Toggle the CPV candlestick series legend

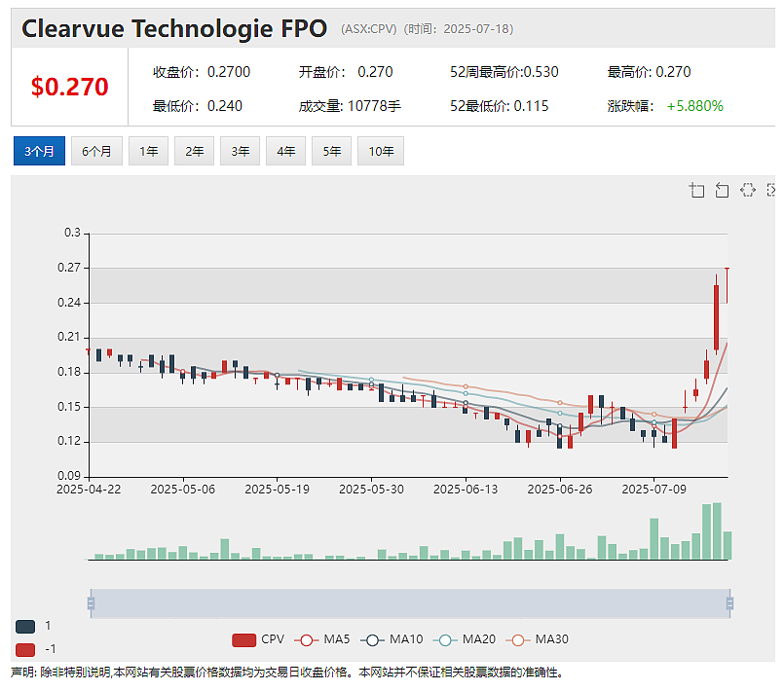click(258, 639)
